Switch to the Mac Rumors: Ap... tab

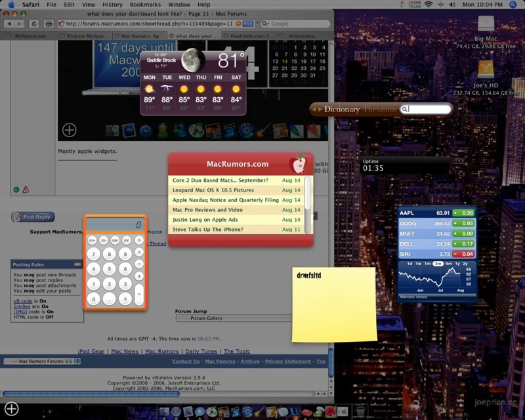140,36
